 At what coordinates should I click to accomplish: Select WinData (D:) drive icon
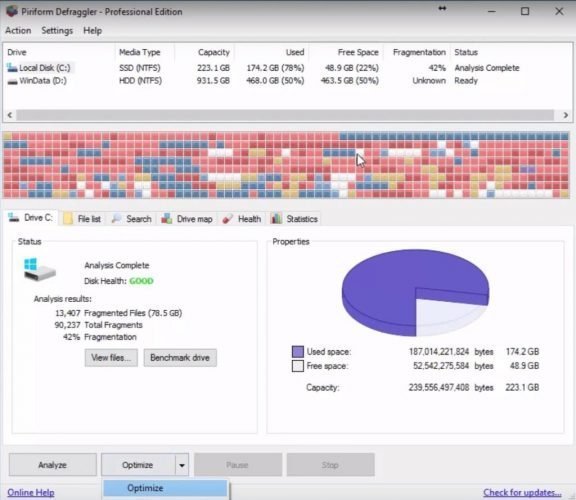(x=12, y=81)
